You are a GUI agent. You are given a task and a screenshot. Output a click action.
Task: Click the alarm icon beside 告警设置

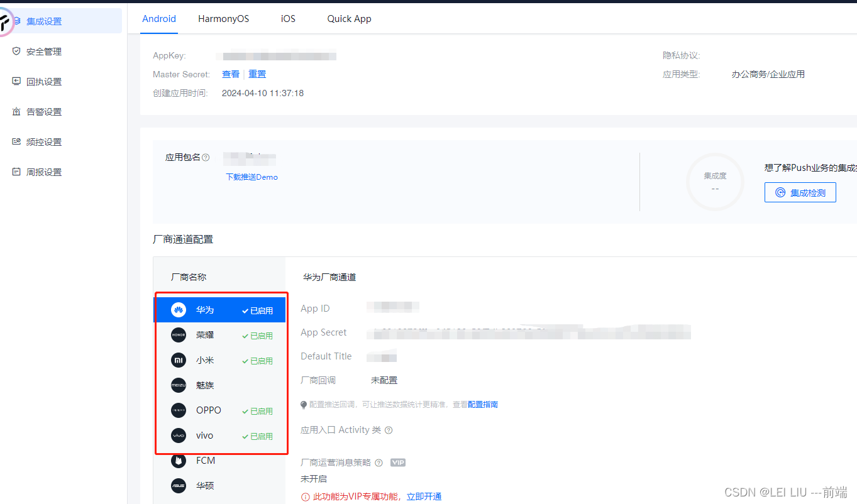tap(16, 111)
